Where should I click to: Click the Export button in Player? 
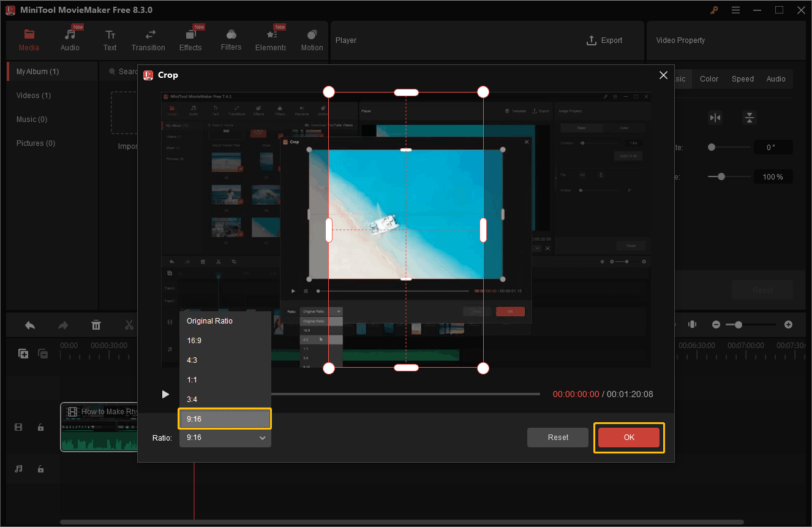tap(604, 40)
